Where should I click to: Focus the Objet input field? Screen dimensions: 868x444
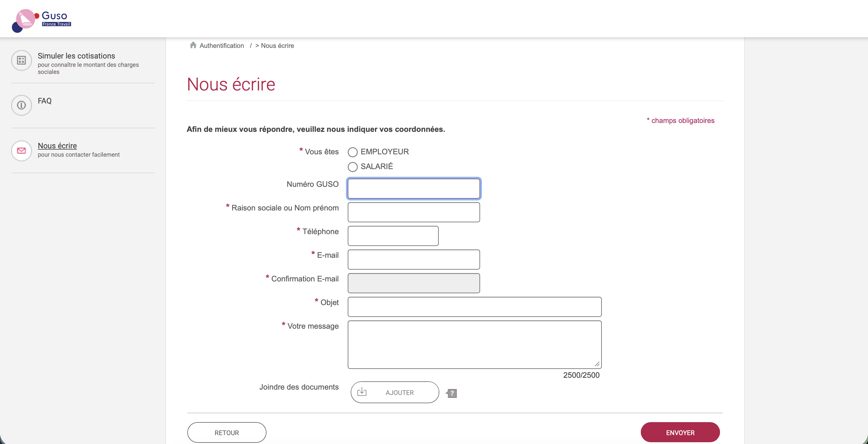click(x=474, y=307)
